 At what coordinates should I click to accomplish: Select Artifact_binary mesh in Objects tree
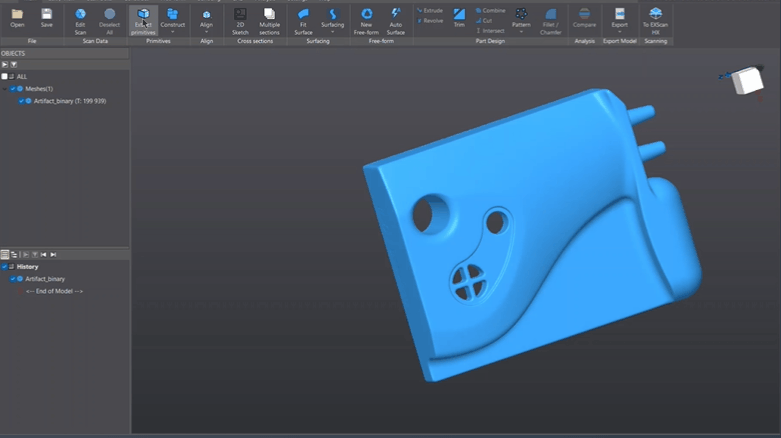click(x=69, y=101)
